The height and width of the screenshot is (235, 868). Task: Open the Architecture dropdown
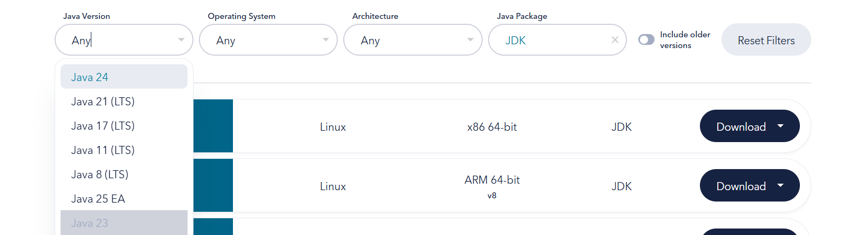[413, 40]
